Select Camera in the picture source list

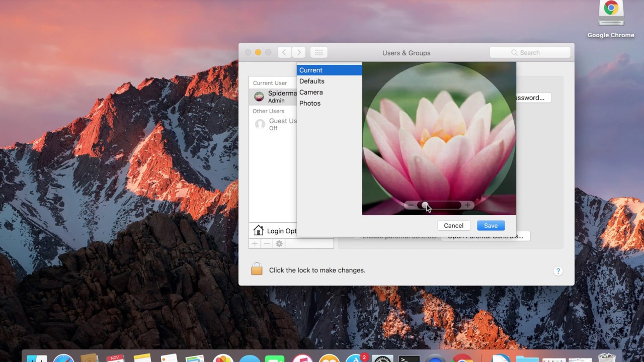pos(330,92)
